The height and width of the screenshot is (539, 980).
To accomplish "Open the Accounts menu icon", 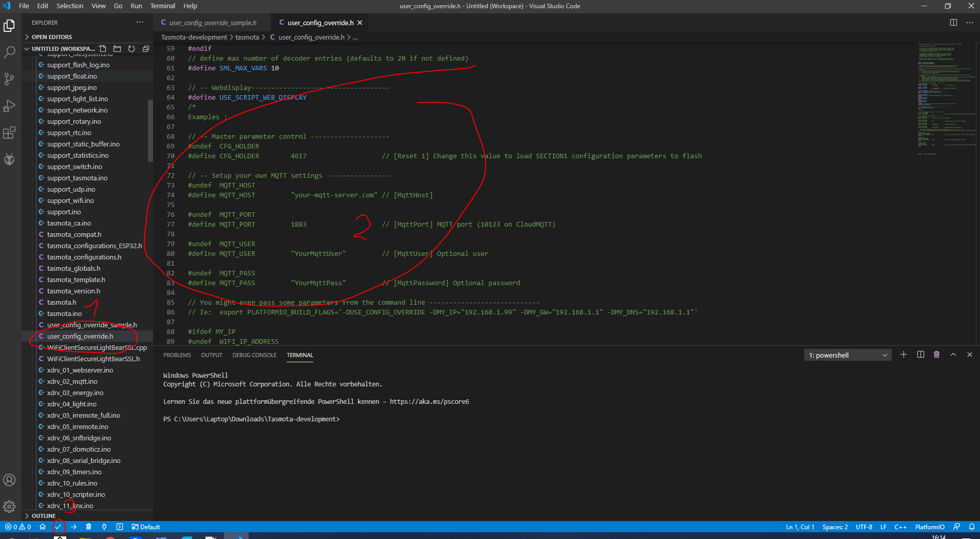I will coord(9,480).
